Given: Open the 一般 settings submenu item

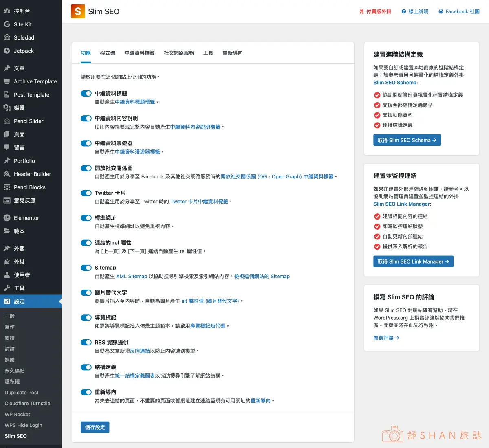Looking at the screenshot, I should (x=10, y=316).
